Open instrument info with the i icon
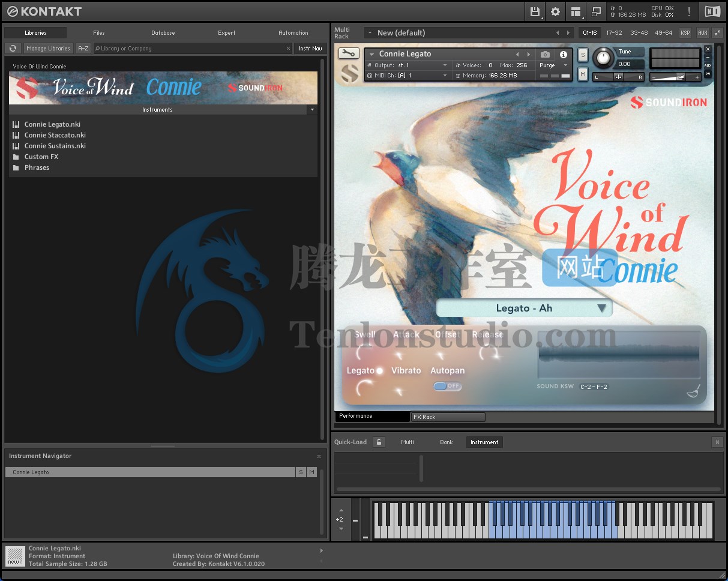Viewport: 728px width, 581px height. 563,55
